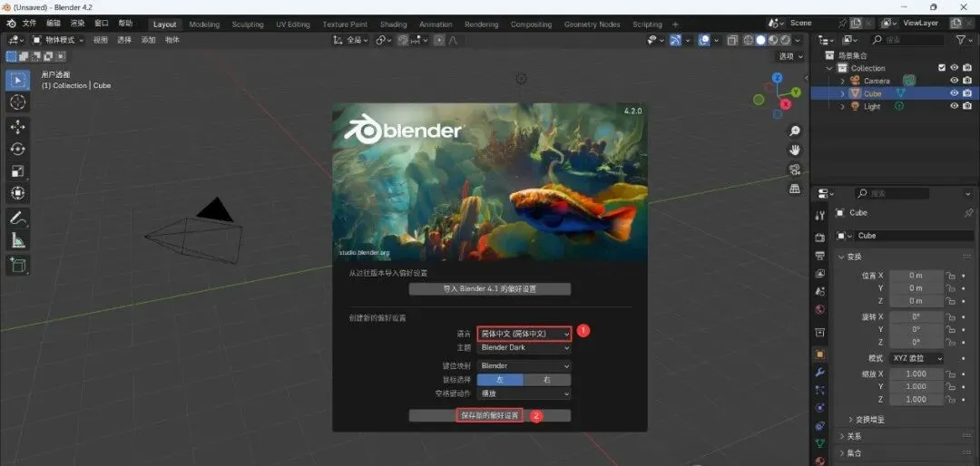Select the Select Box tool
Screen dimensions: 980x466
17,81
